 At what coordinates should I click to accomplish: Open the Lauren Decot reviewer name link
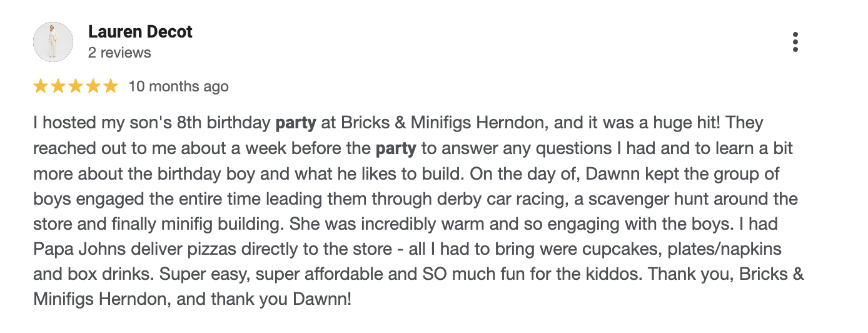point(140,32)
